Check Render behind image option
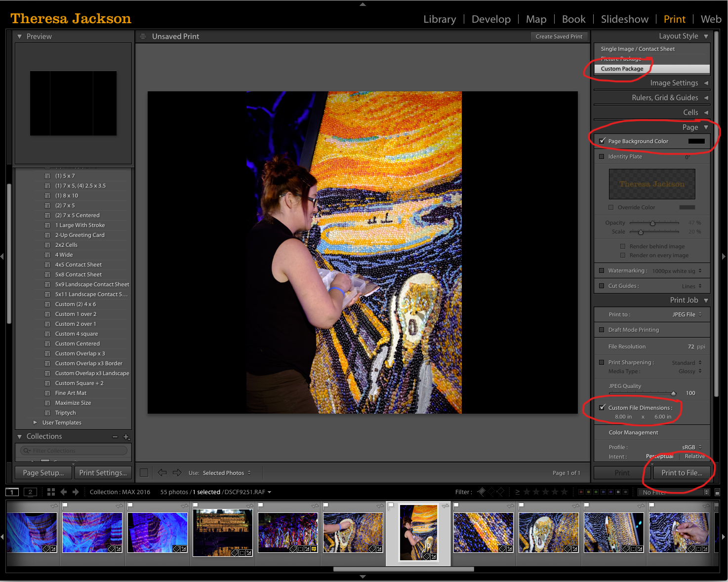728x582 pixels. [623, 246]
